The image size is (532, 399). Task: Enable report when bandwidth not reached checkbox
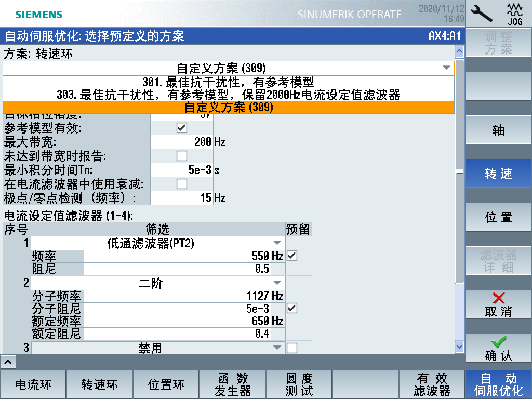click(181, 155)
